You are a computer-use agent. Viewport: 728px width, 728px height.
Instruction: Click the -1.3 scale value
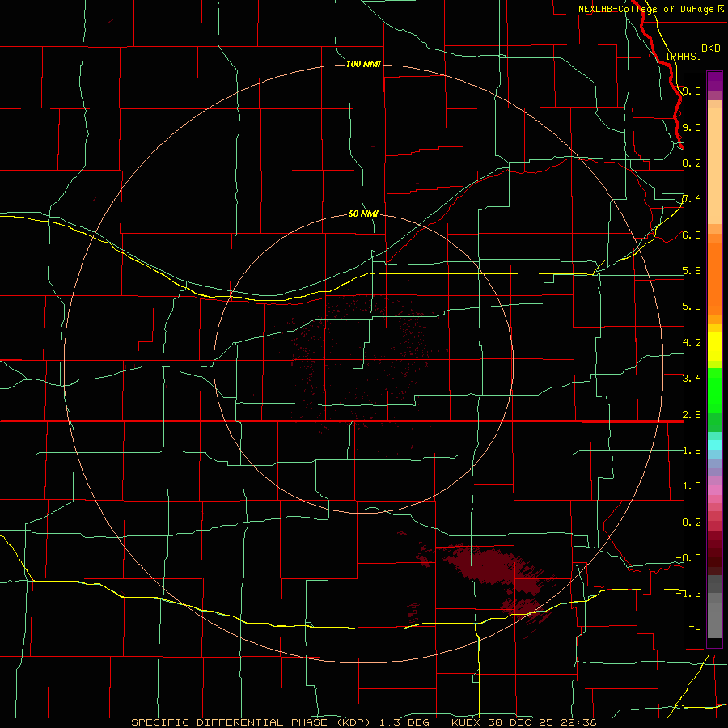tap(688, 594)
